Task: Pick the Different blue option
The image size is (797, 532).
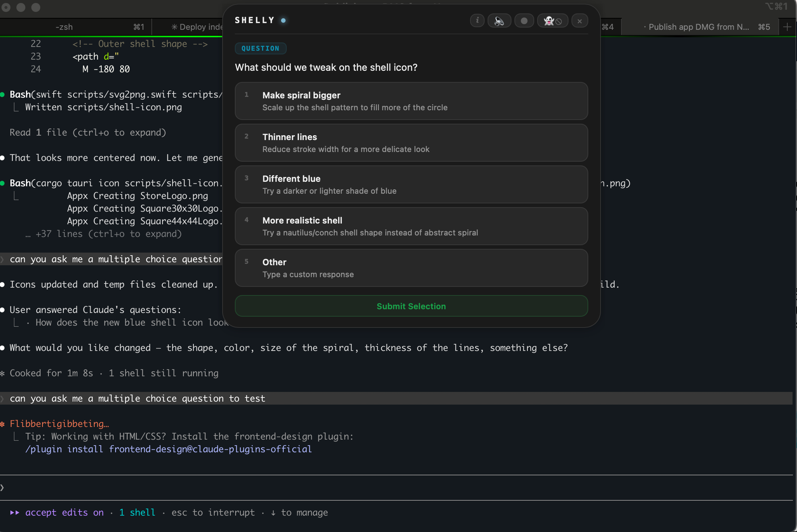Action: 411,184
